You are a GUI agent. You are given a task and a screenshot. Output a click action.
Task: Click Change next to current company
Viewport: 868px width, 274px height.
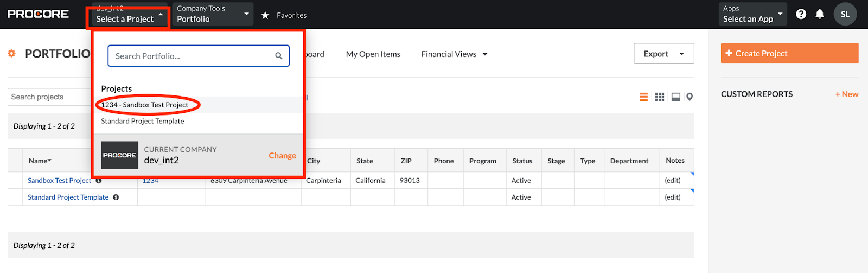tap(282, 156)
